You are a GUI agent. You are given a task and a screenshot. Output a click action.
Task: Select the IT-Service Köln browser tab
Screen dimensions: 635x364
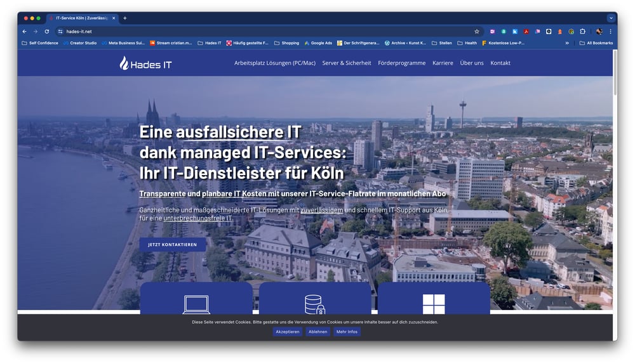click(81, 18)
